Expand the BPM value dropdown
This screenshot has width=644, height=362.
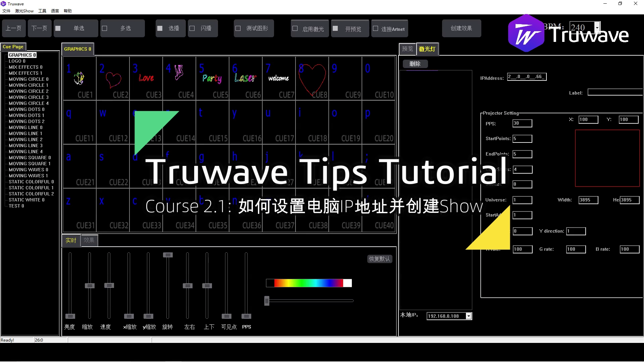(x=597, y=27)
